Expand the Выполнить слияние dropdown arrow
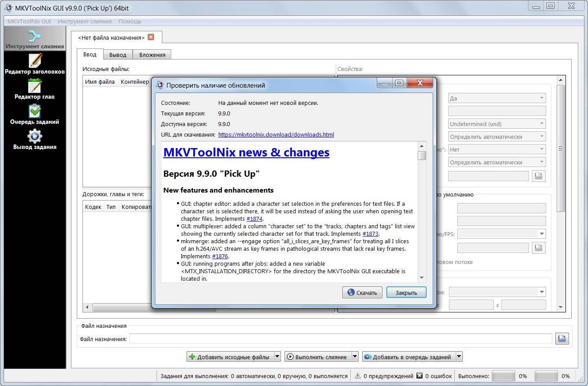 [355, 357]
